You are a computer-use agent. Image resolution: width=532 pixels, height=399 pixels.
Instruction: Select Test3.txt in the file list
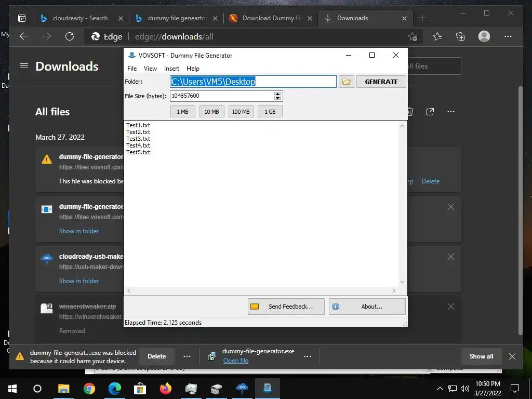pyautogui.click(x=138, y=139)
